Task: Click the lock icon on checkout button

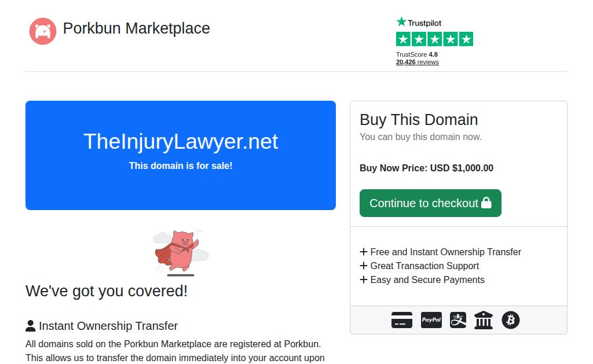Action: tap(486, 203)
